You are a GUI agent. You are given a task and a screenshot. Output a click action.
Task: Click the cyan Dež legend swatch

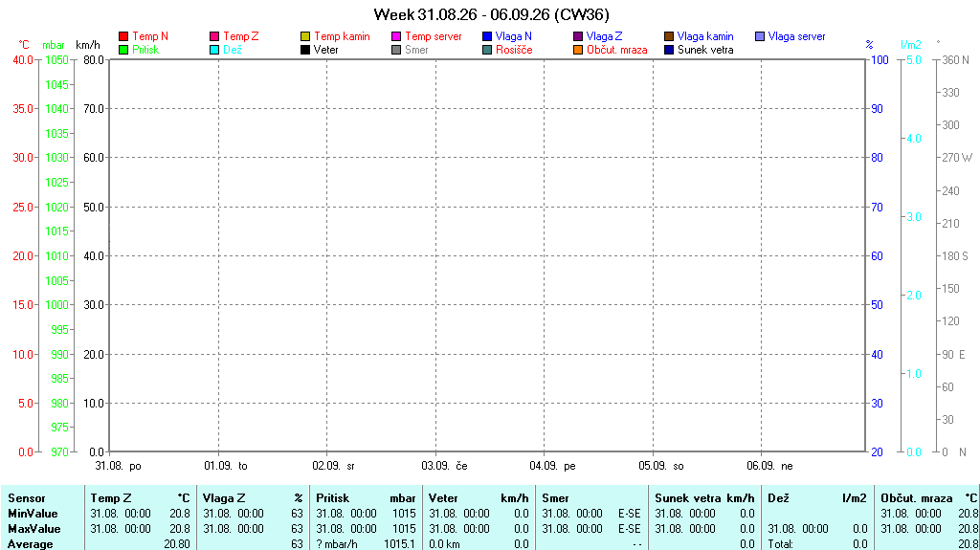(x=214, y=50)
